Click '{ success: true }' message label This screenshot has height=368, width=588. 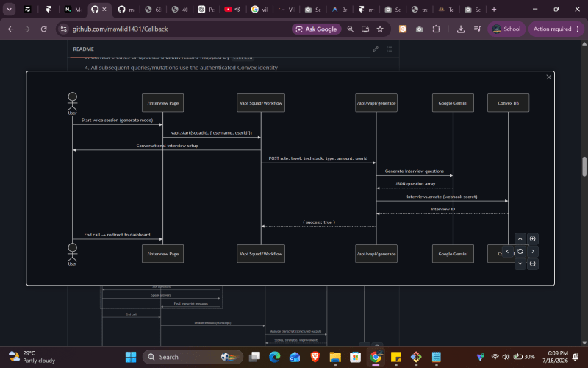[319, 222]
